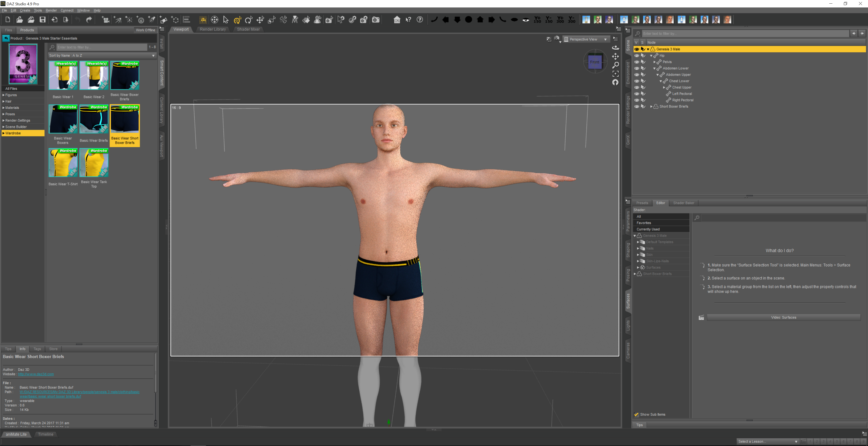This screenshot has height=446, width=868.
Task: Open the daz3d.com website link
Action: tap(36, 374)
